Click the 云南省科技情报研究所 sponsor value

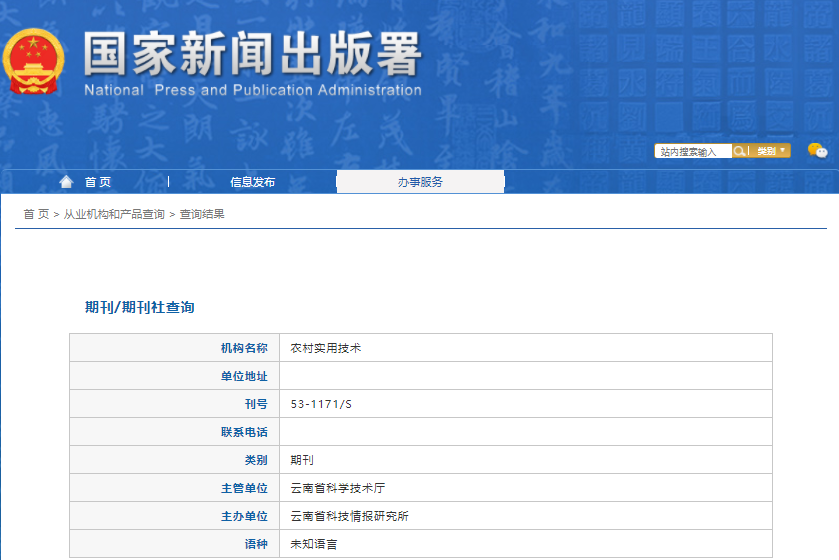pos(349,516)
